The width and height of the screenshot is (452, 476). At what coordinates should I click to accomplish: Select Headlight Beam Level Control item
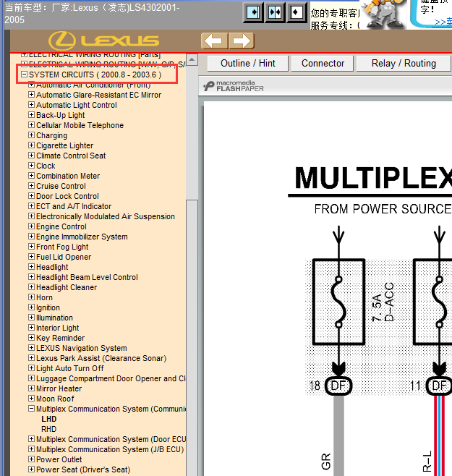[87, 277]
